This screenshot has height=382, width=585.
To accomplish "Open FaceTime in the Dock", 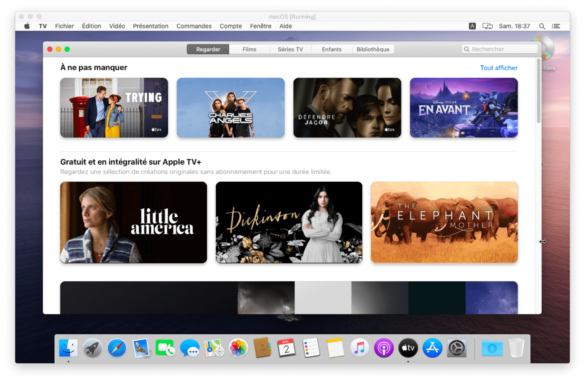I will (x=165, y=348).
